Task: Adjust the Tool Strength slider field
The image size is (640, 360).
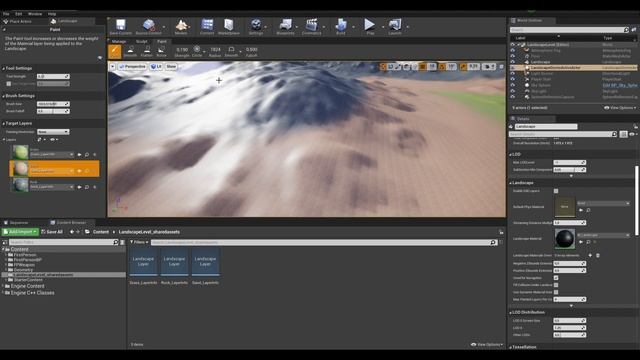Action: click(53, 76)
